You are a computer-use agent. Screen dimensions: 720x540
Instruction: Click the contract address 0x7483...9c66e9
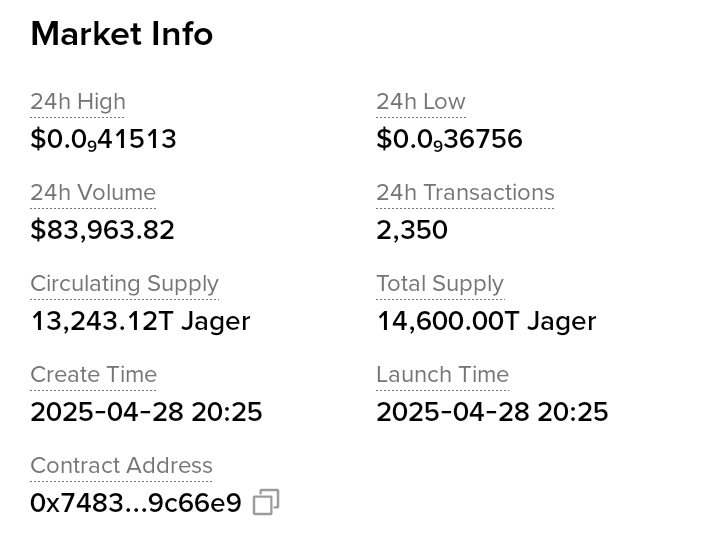[136, 503]
